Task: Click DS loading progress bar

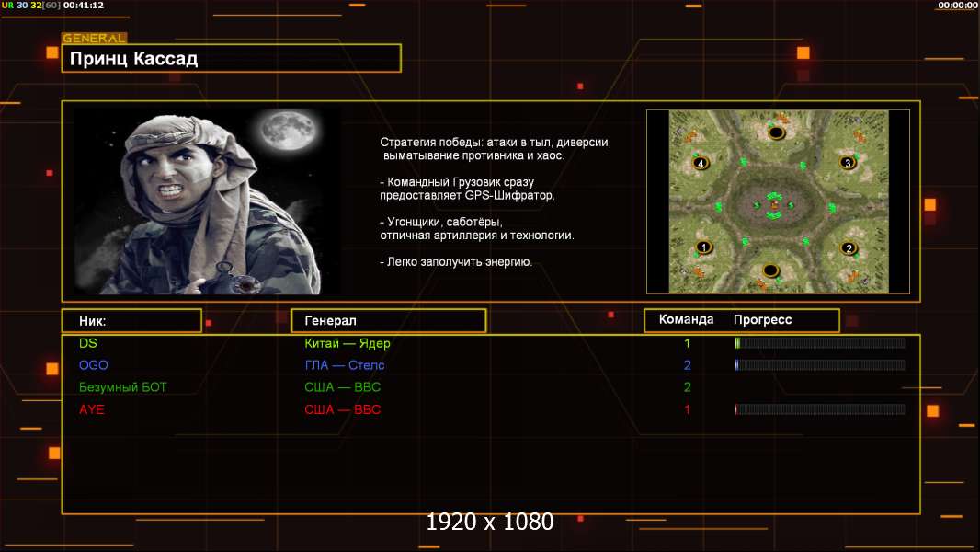Action: tap(820, 342)
